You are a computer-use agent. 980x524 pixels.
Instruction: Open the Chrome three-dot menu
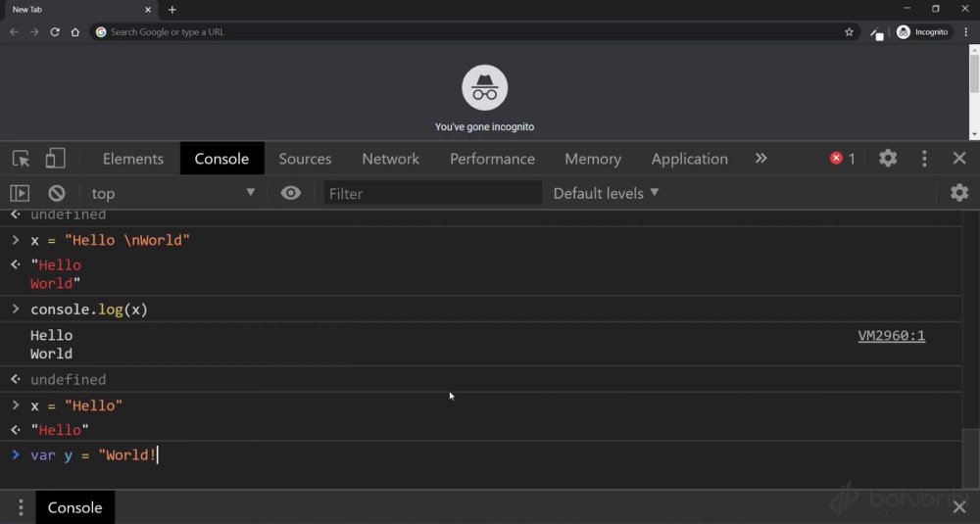pos(966,32)
